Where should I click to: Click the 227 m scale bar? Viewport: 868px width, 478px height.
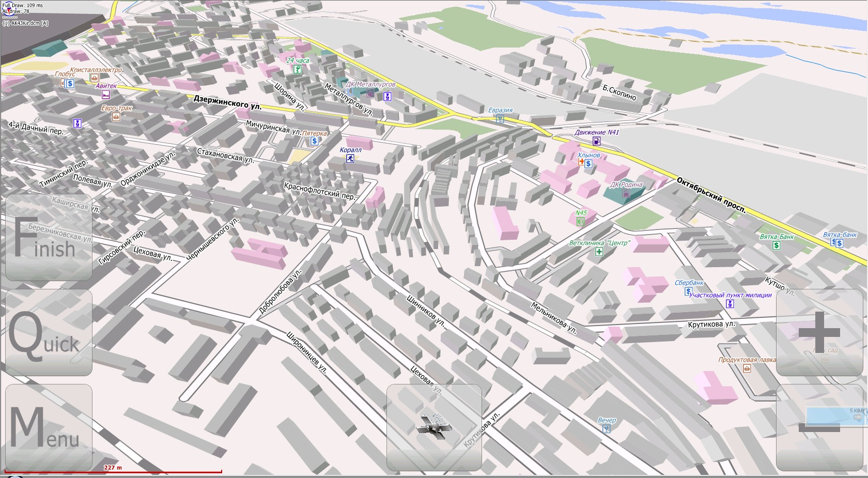click(x=113, y=469)
